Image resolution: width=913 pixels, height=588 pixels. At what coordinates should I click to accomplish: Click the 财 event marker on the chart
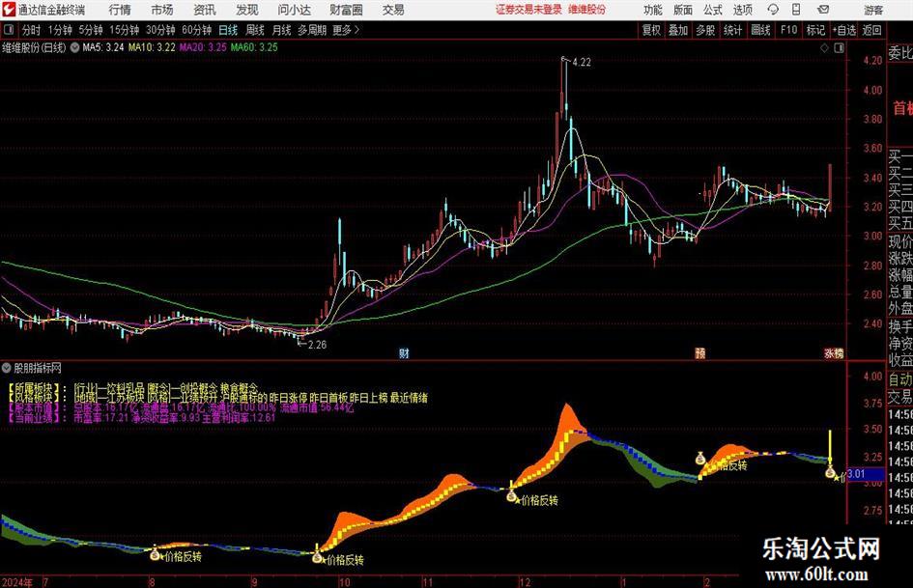click(x=404, y=352)
